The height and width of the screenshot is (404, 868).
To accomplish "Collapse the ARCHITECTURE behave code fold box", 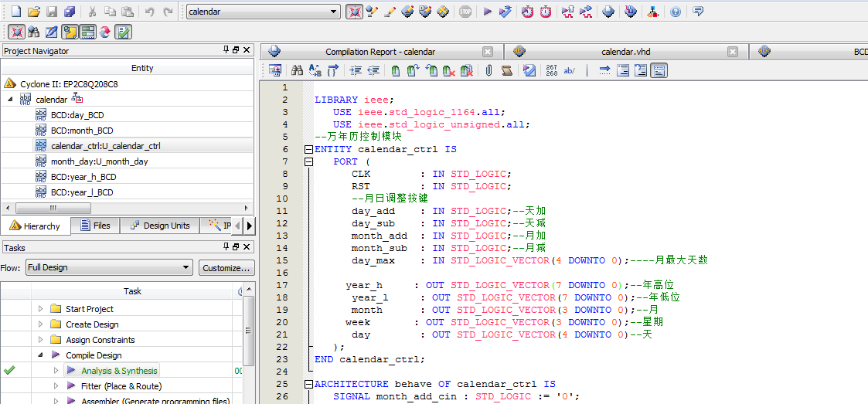I will click(309, 384).
